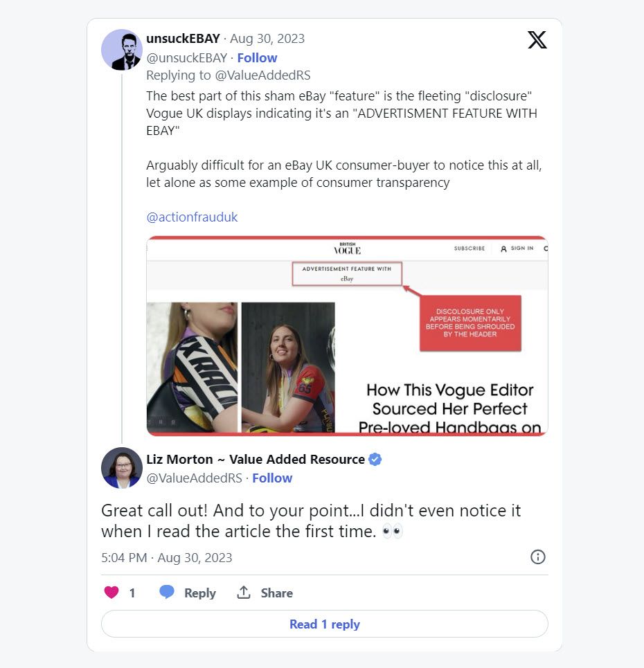644x668 pixels.
Task: Click the blue reply bubble icon
Action: [x=167, y=592]
